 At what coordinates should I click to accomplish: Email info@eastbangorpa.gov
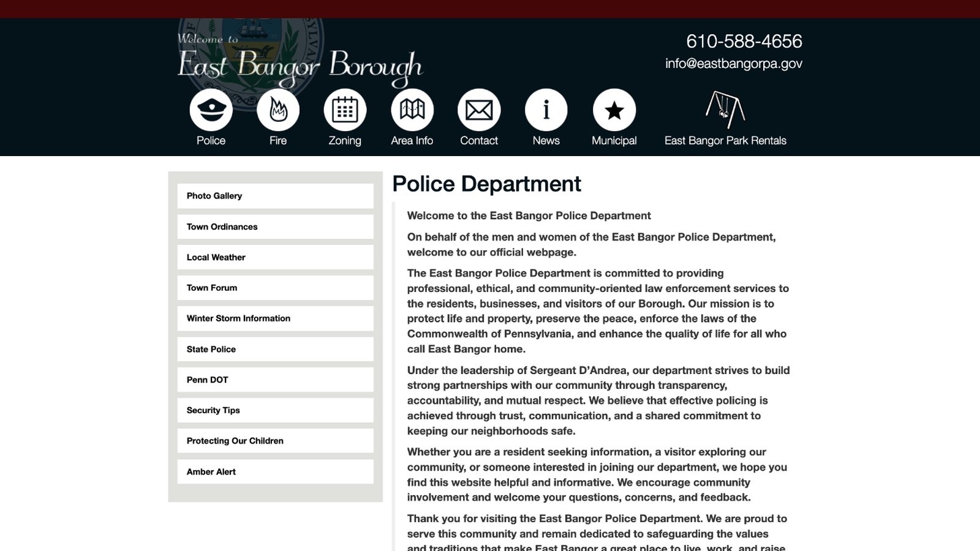(x=733, y=64)
